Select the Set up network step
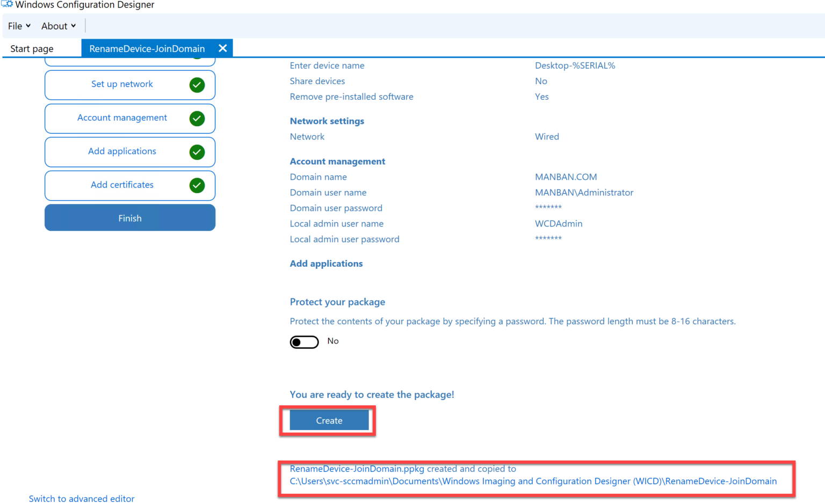 click(x=122, y=84)
